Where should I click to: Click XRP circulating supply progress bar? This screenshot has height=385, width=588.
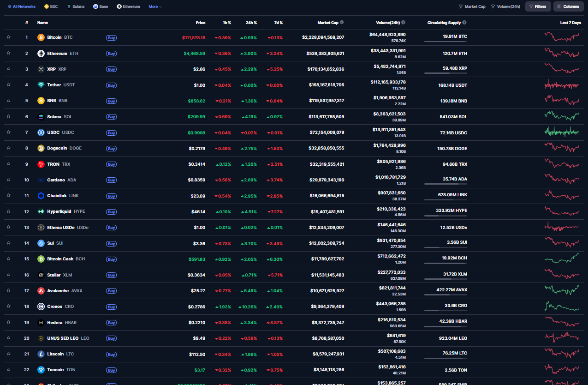click(x=445, y=73)
